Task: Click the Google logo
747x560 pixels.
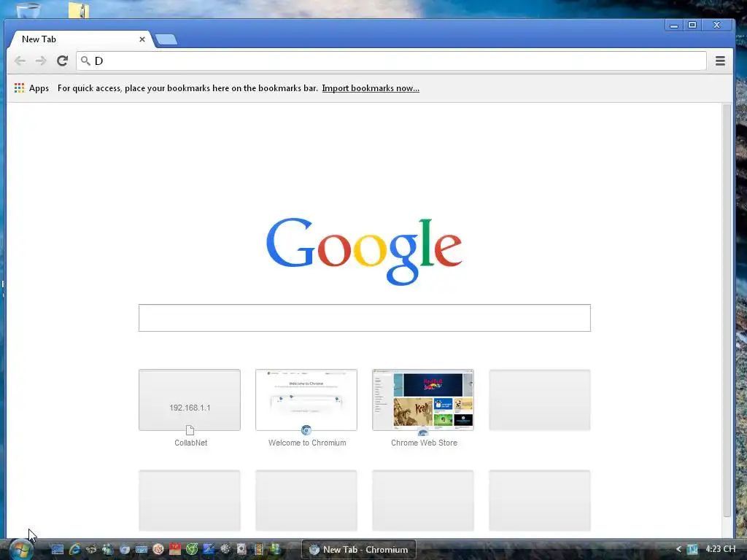Action: (x=364, y=252)
